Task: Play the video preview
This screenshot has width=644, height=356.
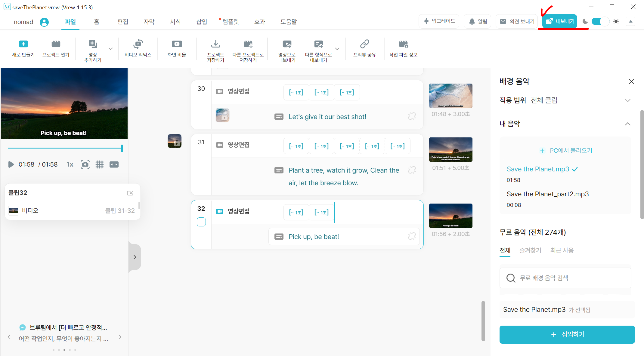Action: 11,164
